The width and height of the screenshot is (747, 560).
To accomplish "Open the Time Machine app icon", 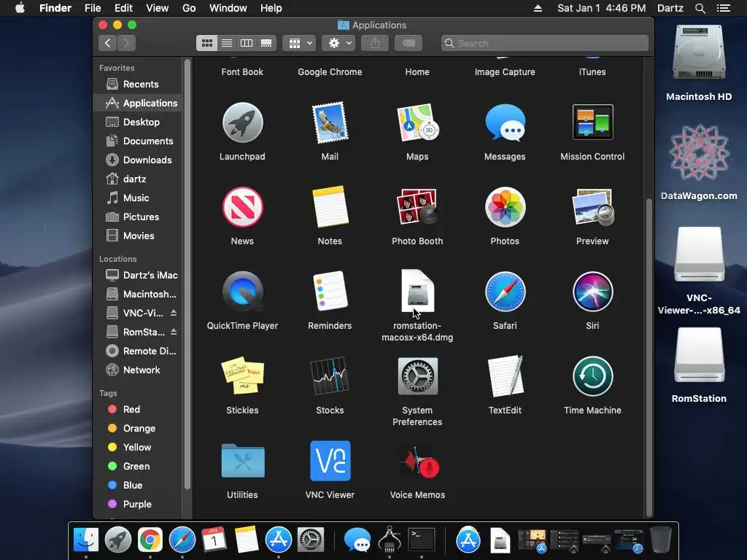I will 592,376.
